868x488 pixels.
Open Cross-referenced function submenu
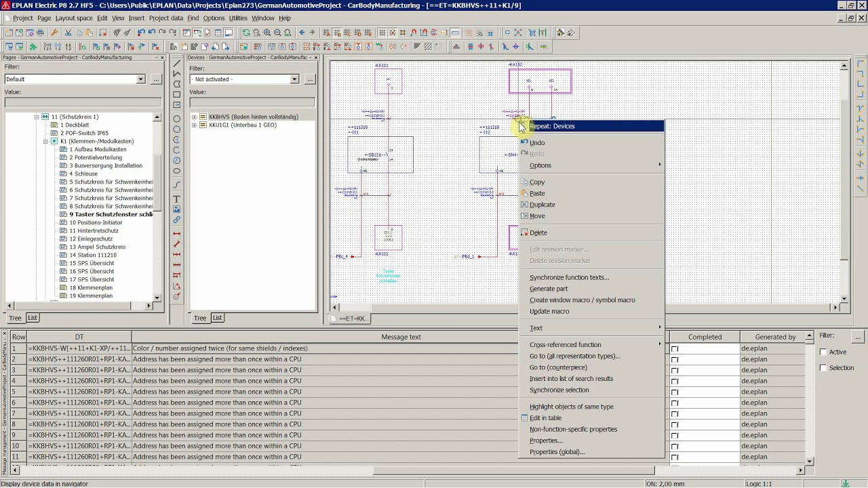[x=591, y=344]
